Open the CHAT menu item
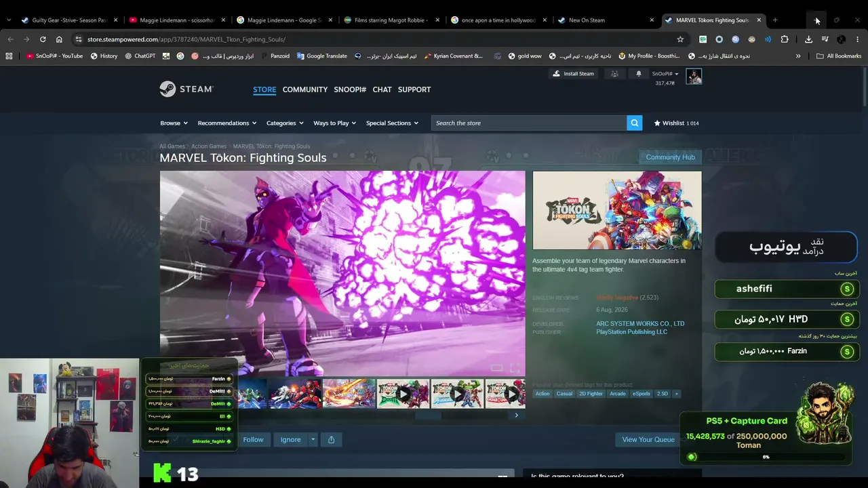This screenshot has height=488, width=868. (382, 89)
